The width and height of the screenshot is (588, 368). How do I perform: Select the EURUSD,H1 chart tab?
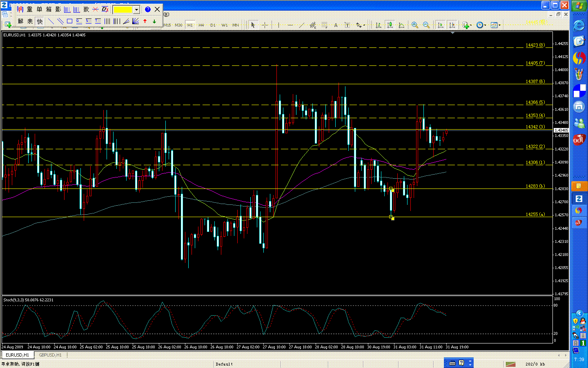tap(17, 355)
